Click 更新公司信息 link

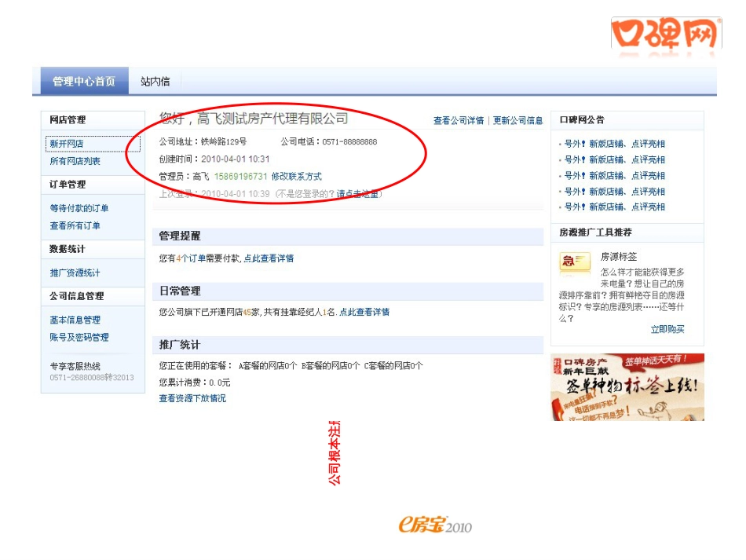pos(518,120)
